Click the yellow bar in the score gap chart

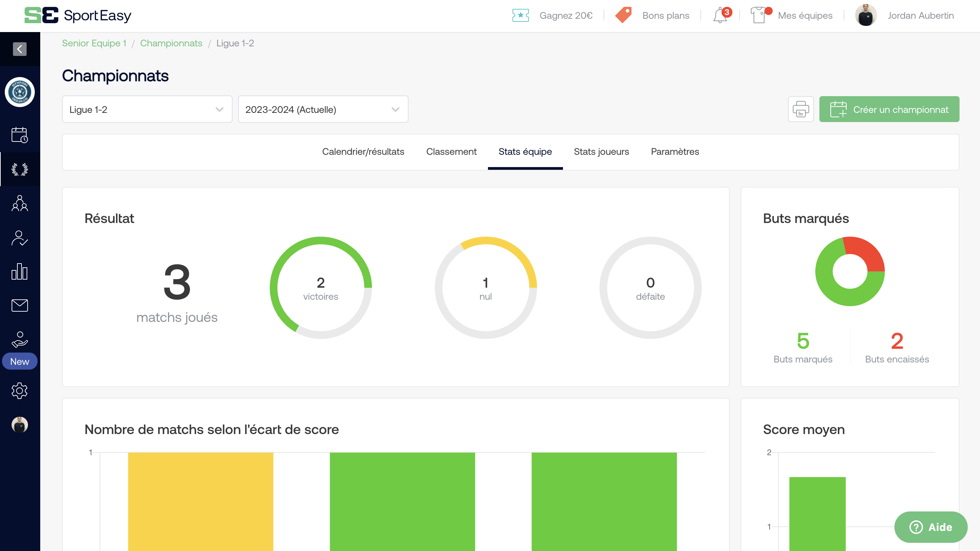pos(201,502)
